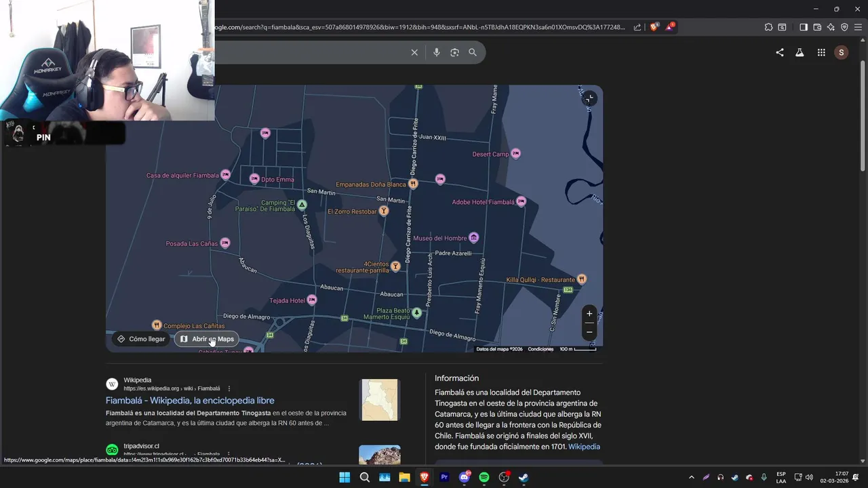Open the ESP LAA language indicator
Viewport: 868px width, 488px height.
781,477
